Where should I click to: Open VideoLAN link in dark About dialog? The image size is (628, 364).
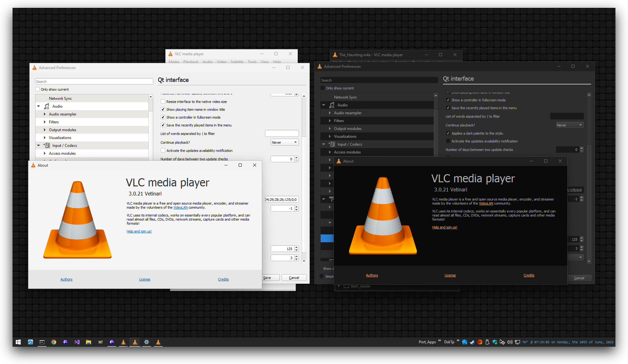point(486,203)
